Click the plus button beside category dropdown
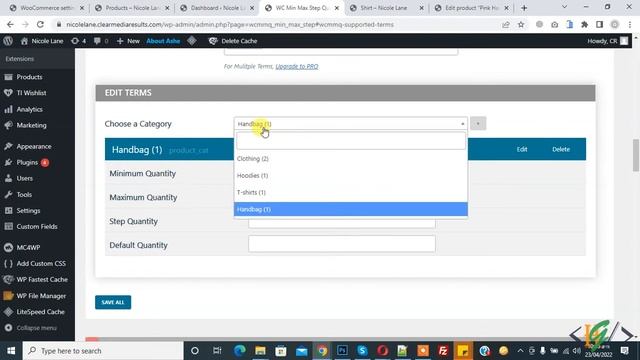This screenshot has height=360, width=640. coord(478,123)
